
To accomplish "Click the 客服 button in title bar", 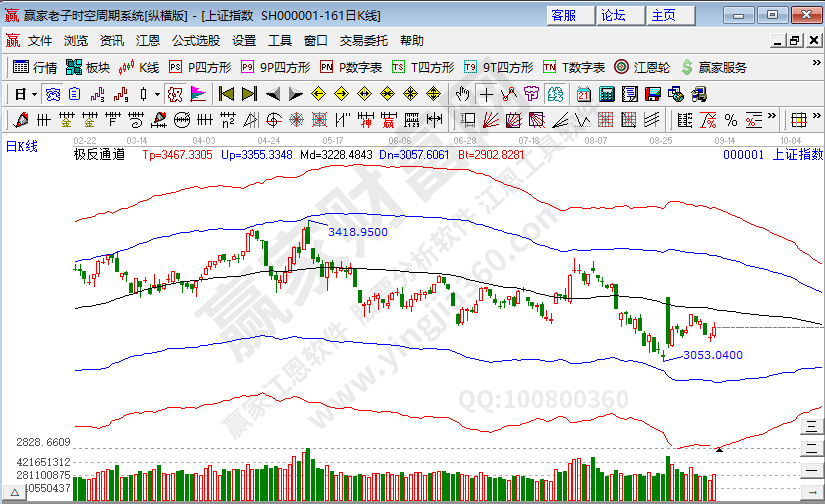I will 563,15.
